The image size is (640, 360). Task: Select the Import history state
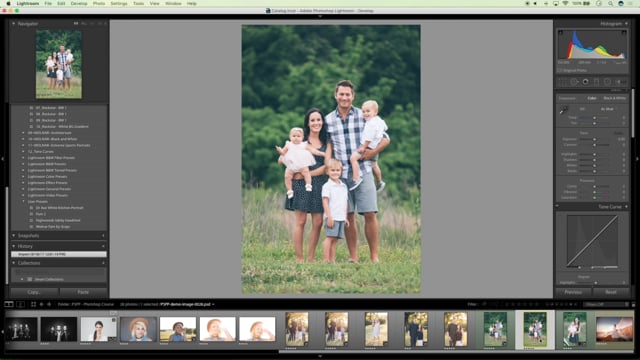tap(59, 254)
